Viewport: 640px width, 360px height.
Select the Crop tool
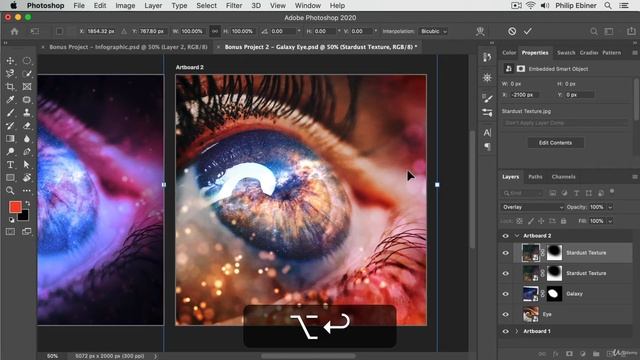pyautogui.click(x=10, y=87)
